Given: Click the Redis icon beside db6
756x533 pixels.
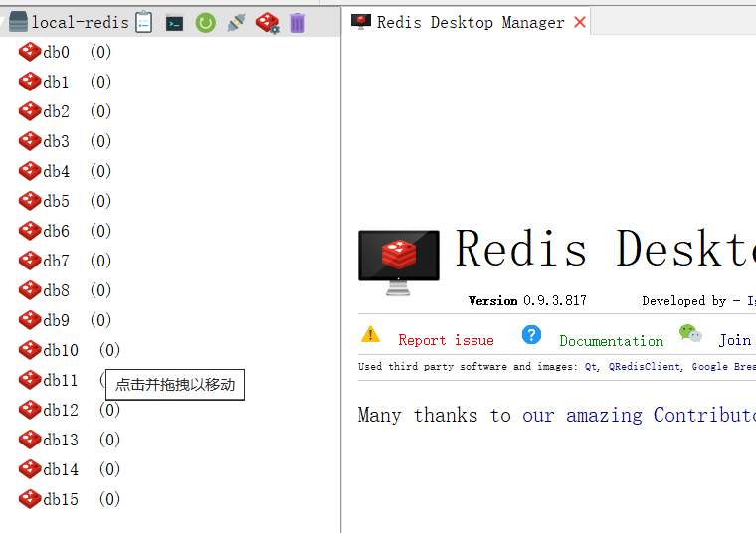Looking at the screenshot, I should point(30,231).
